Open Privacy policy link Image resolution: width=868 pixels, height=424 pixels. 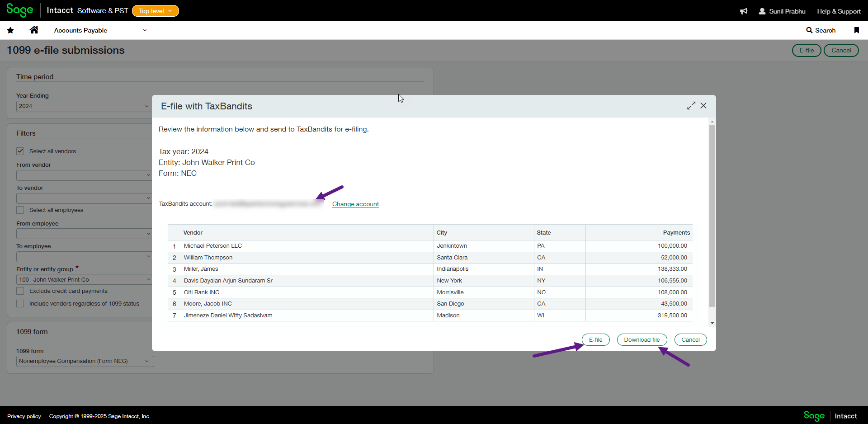24,416
